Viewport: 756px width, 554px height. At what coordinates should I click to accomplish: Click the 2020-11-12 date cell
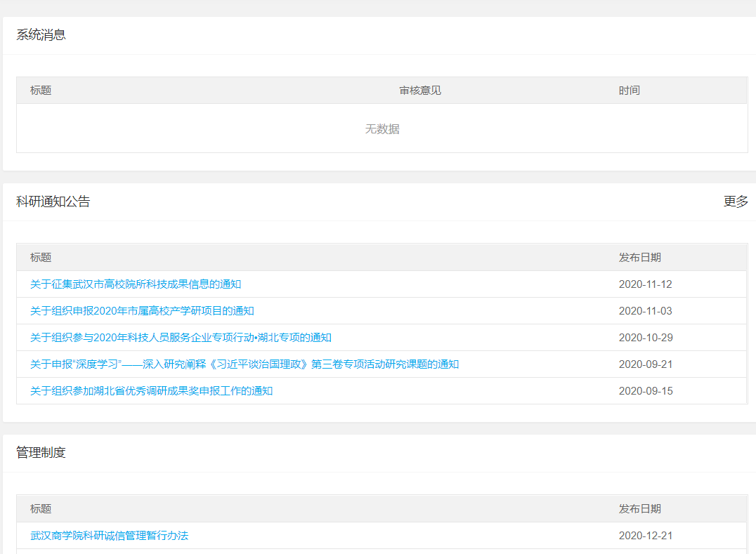pos(645,284)
